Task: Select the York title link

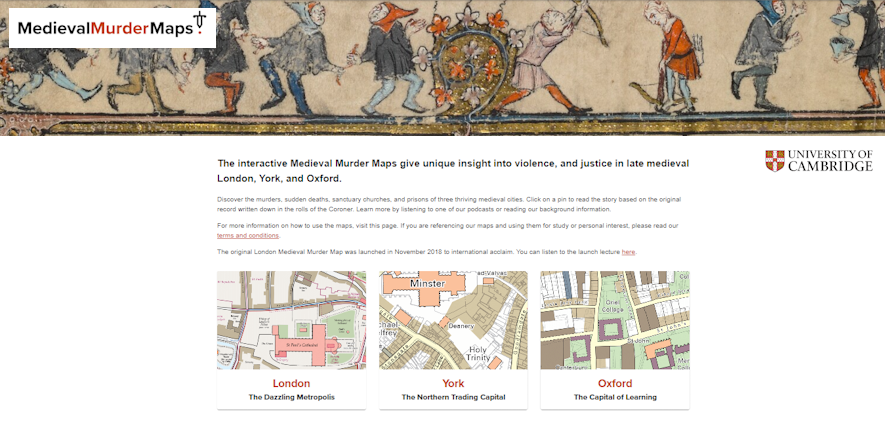Action: pos(453,384)
